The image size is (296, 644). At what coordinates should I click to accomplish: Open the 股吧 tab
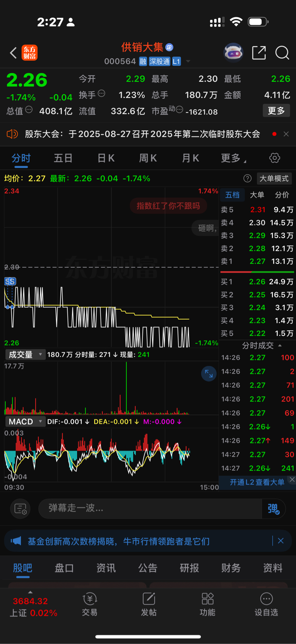[x=23, y=568]
